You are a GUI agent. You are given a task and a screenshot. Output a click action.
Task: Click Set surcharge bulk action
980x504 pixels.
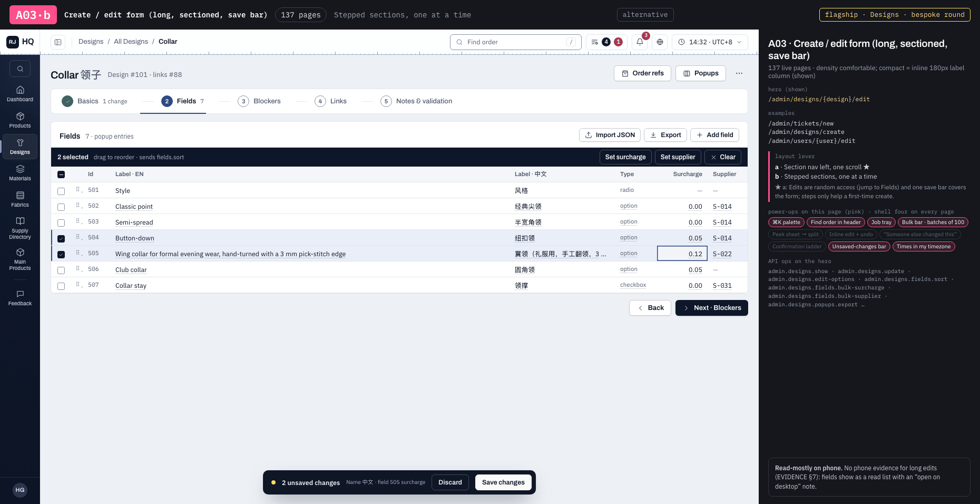tap(625, 157)
